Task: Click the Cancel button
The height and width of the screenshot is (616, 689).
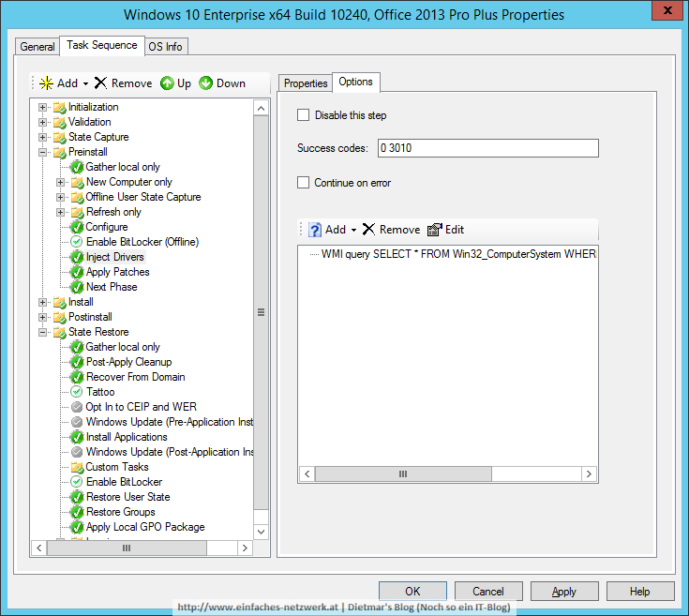Action: click(x=488, y=591)
